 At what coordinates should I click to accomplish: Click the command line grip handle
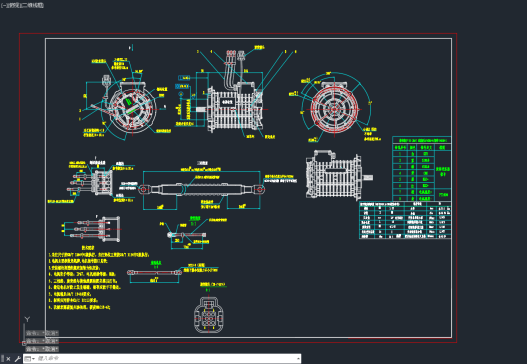(x=2, y=359)
